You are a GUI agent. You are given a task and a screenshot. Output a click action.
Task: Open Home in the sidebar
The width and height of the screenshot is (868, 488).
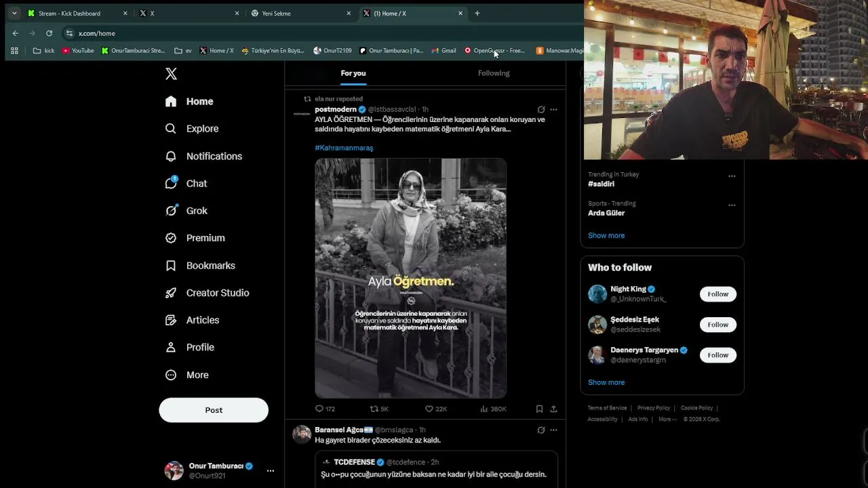[190, 101]
